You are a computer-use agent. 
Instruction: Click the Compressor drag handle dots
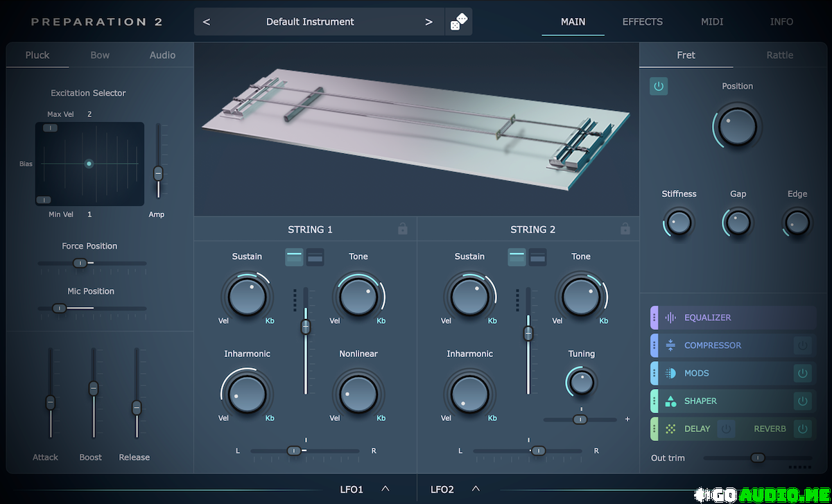pyautogui.click(x=654, y=345)
